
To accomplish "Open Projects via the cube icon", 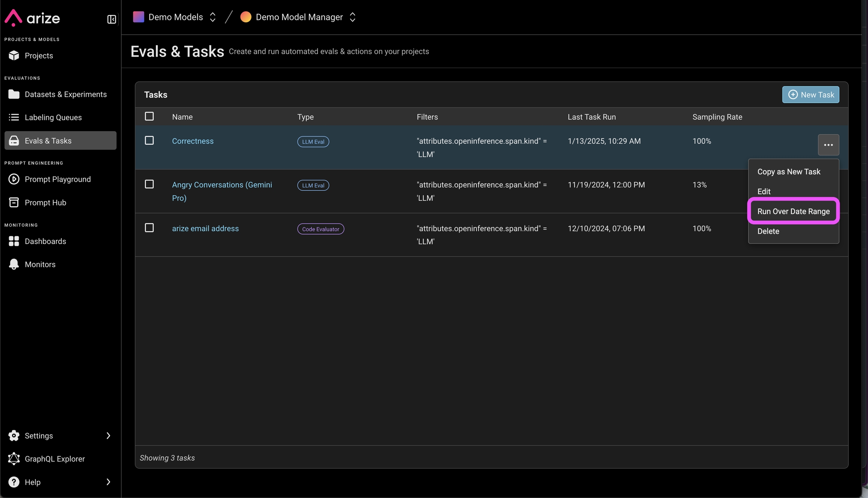I will coord(14,55).
